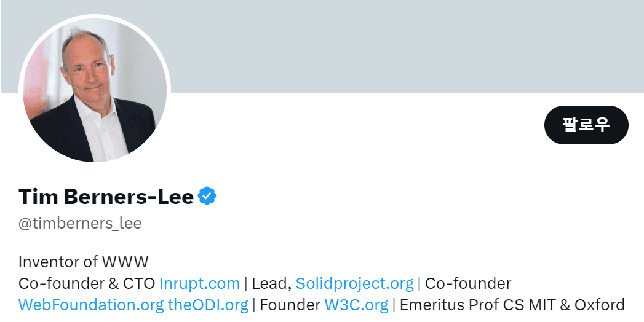Click the "Inventor of WWW" bio line
Viewport: 644px width, 322px height.
[x=84, y=262]
